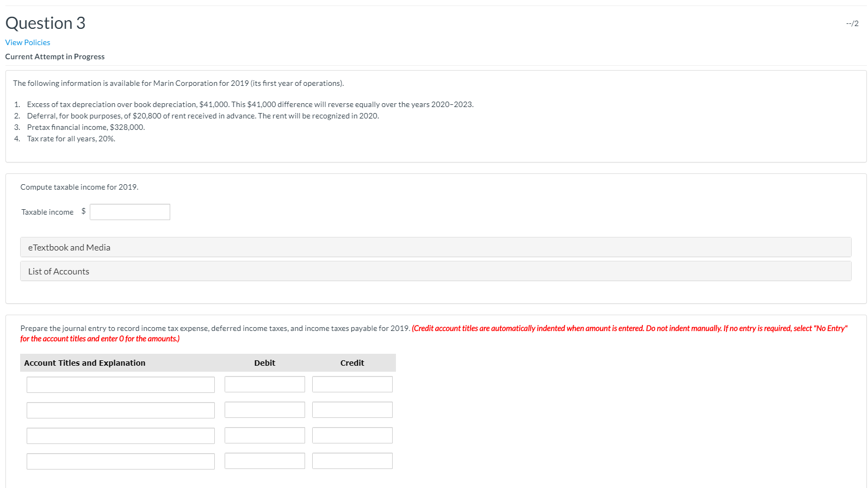Expand the eTextbook and Media section
This screenshot has height=488, width=868.
pos(436,247)
